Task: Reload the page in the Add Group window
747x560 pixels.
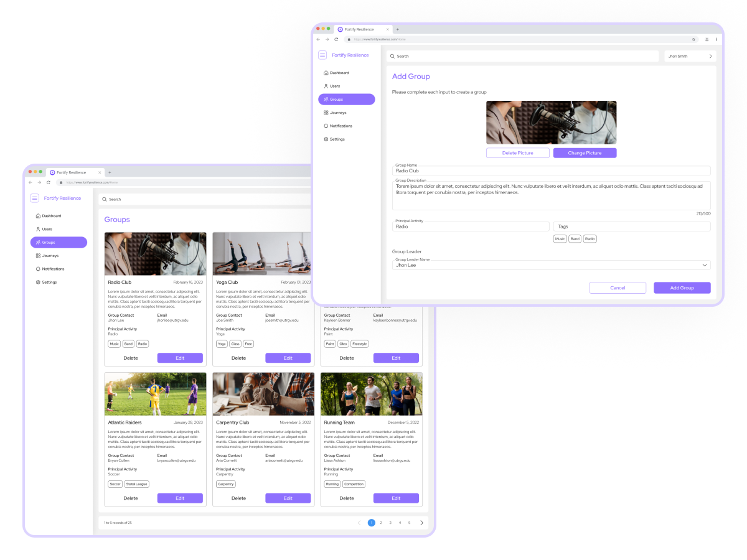Action: (336, 39)
